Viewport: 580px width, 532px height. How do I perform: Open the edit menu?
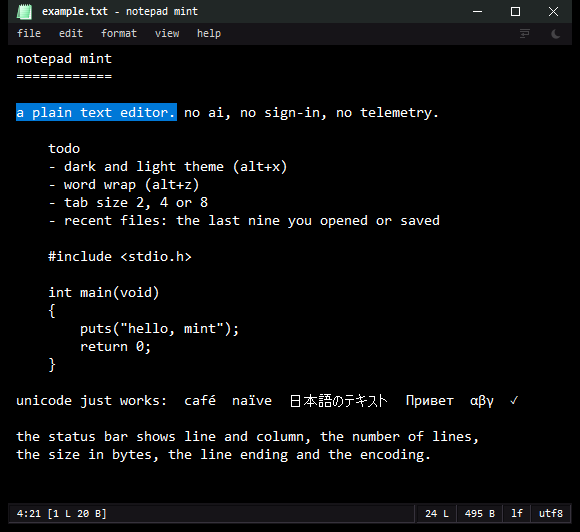click(71, 33)
